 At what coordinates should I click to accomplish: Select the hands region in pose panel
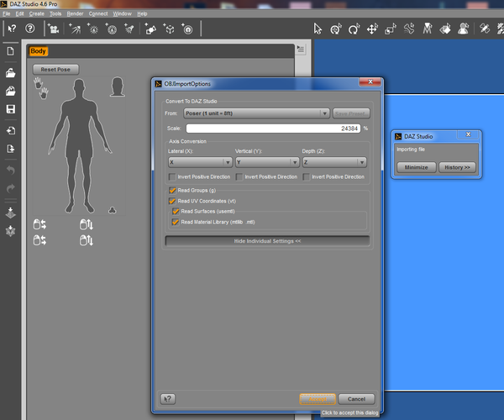(x=41, y=88)
